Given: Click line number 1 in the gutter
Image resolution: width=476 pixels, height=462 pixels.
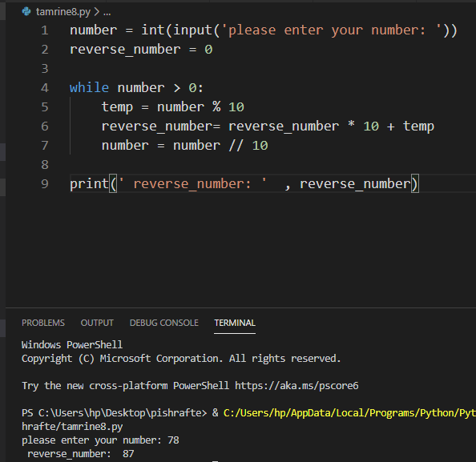Looking at the screenshot, I should point(45,30).
